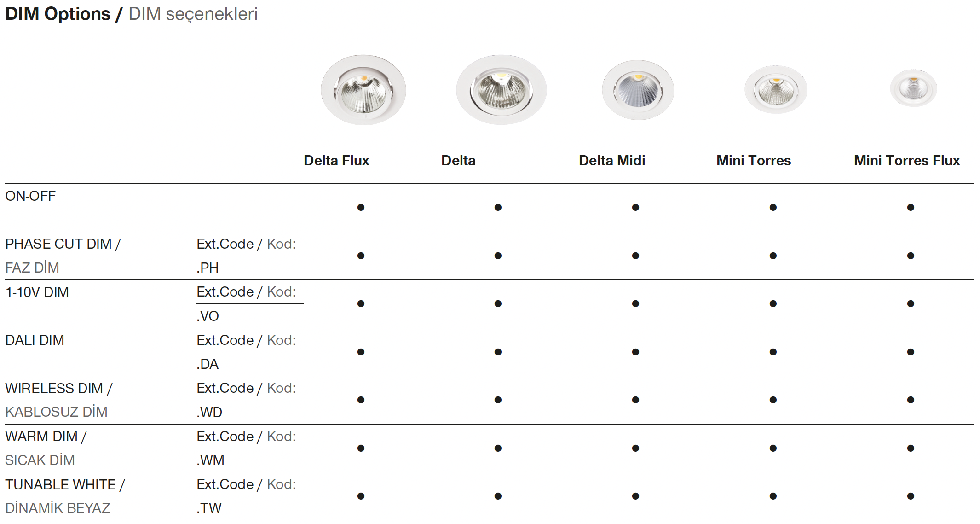The width and height of the screenshot is (980, 524).
Task: Select the Delta Midi column heading
Action: point(611,161)
